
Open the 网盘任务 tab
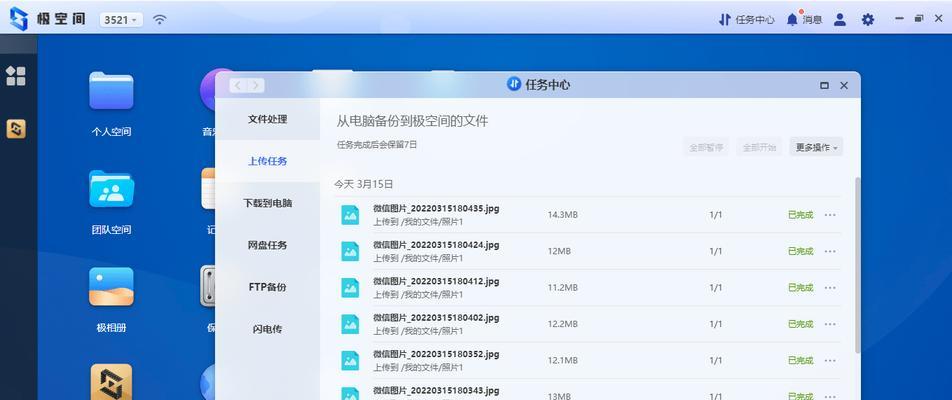[x=267, y=245]
